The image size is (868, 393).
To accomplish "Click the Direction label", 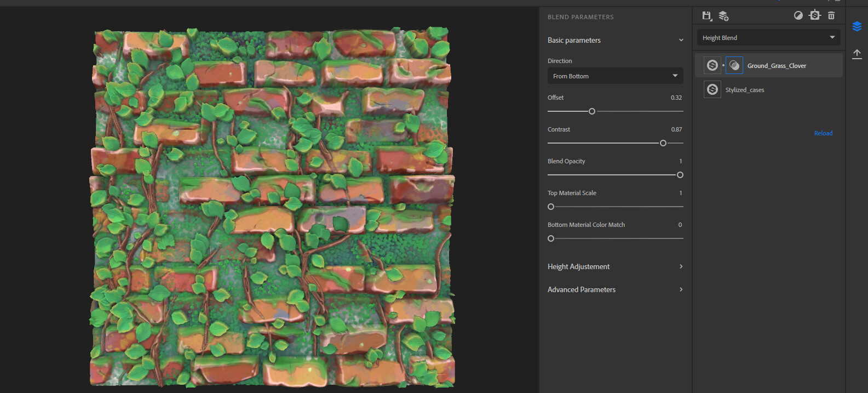I will click(x=560, y=61).
